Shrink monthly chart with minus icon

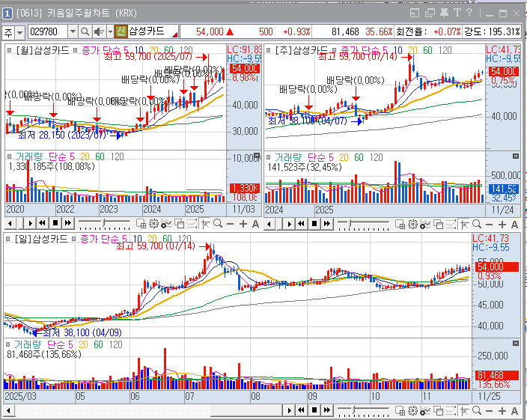coord(231,224)
